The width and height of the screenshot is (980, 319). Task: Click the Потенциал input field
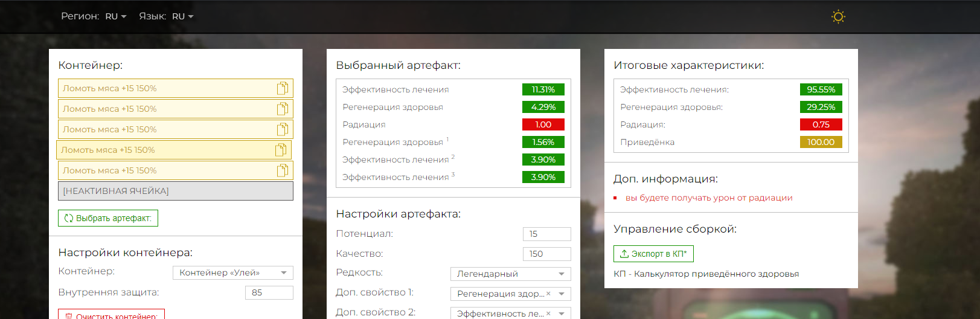(x=546, y=234)
